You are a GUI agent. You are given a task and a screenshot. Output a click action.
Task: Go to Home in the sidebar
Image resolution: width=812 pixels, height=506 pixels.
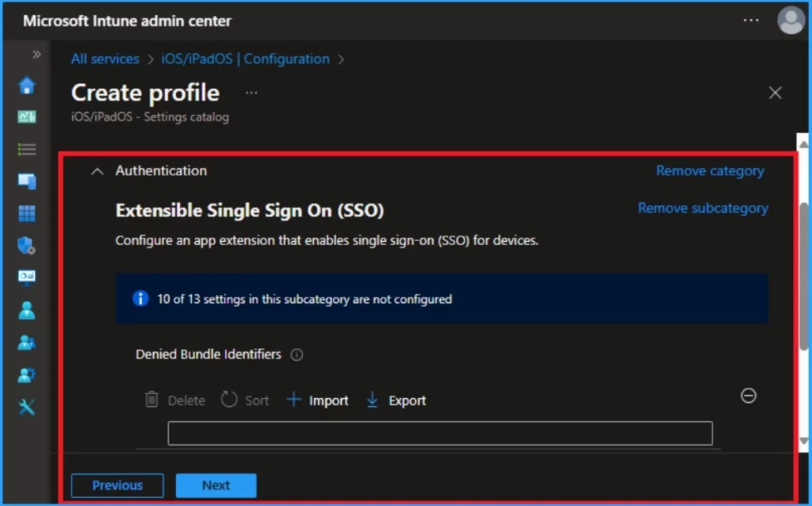(27, 86)
